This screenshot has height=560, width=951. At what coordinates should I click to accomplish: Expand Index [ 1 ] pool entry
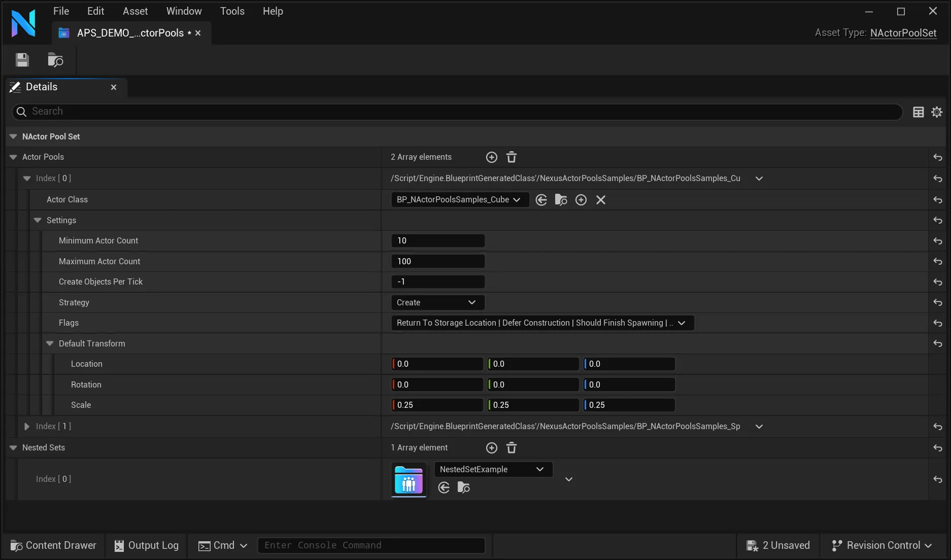26,427
